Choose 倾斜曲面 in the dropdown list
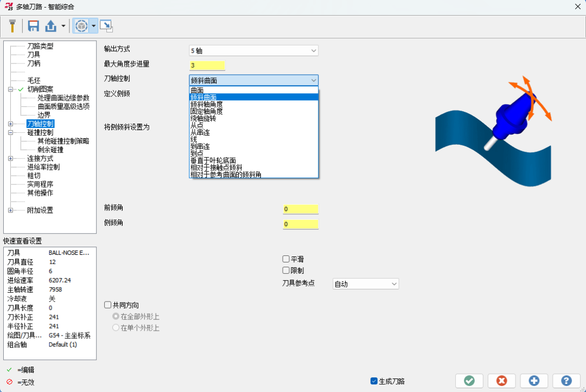The height and width of the screenshot is (392, 586). (254, 97)
